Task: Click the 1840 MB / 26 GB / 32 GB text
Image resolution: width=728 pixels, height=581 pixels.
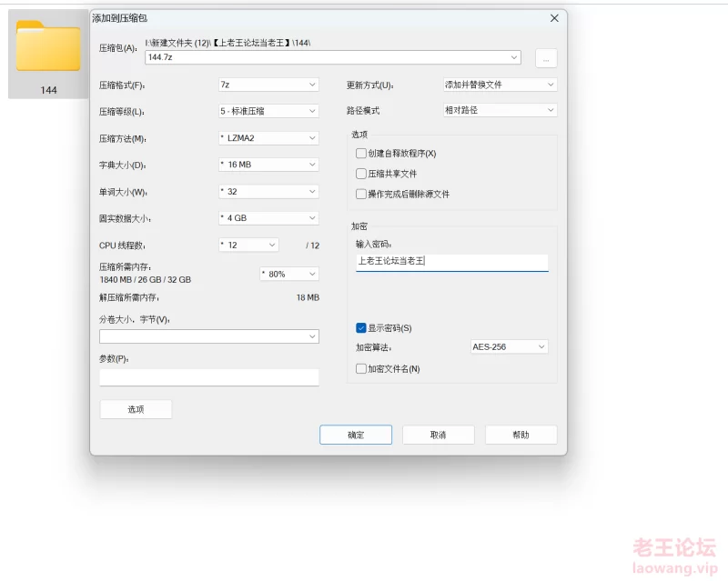Action: [146, 280]
